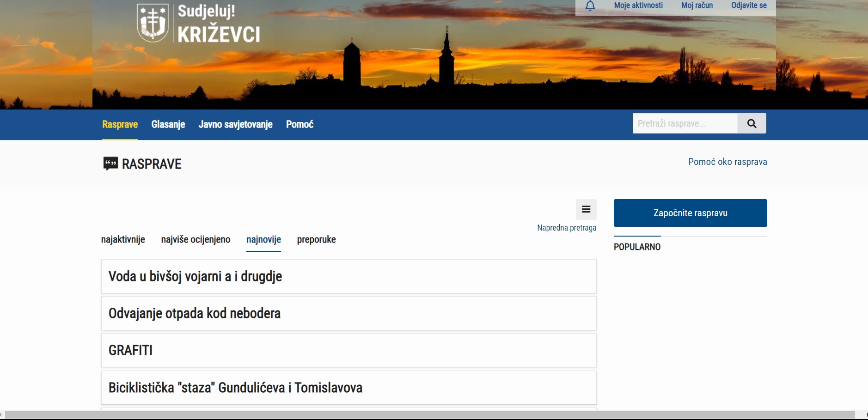Select the Rasprave navigation item
This screenshot has width=868, height=420.
tap(120, 124)
